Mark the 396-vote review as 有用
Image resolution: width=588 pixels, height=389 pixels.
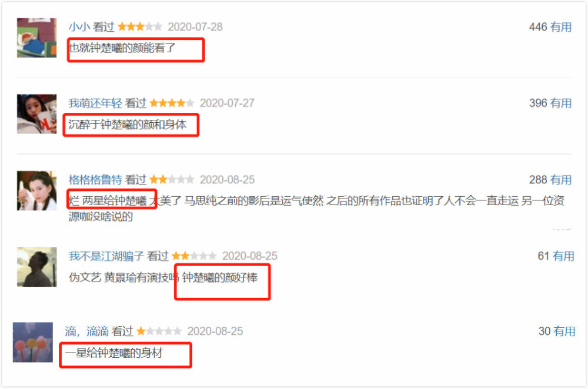click(560, 103)
